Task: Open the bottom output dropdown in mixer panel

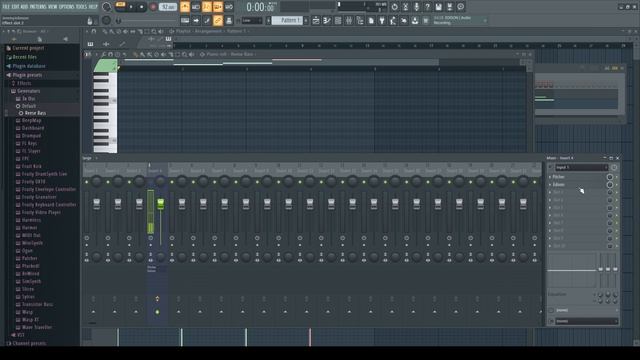Action: click(586, 322)
